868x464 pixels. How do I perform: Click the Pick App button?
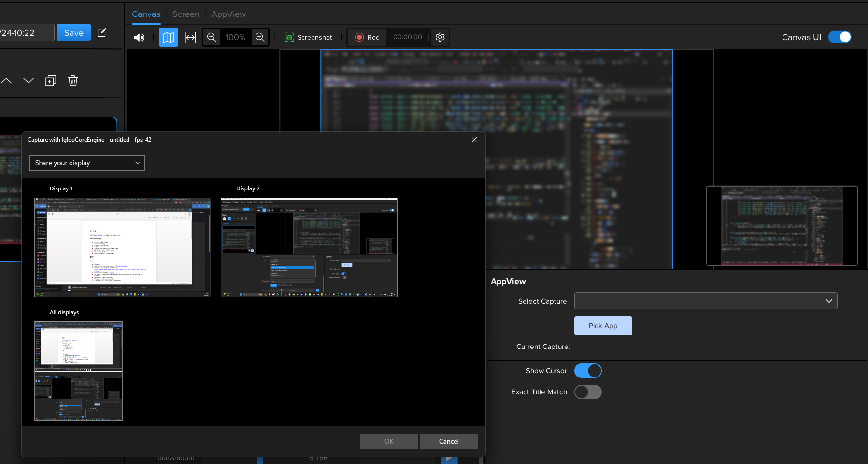pos(603,326)
